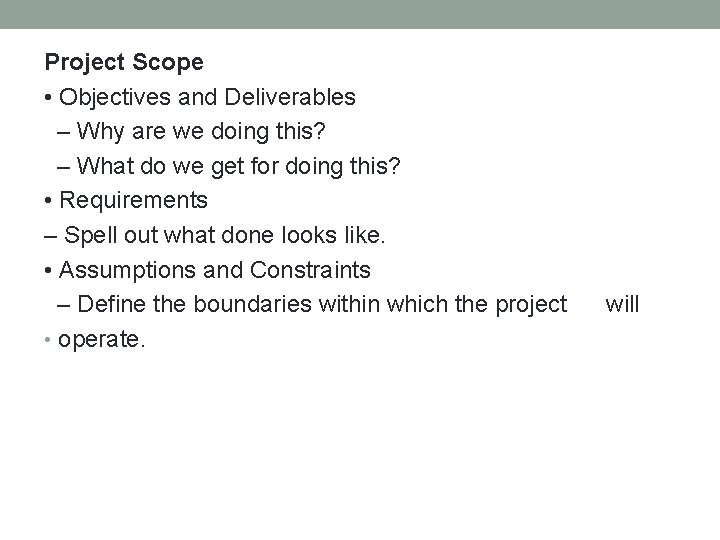Click the bullet marker before "Requirements"
The image size is (720, 540).
49,201
